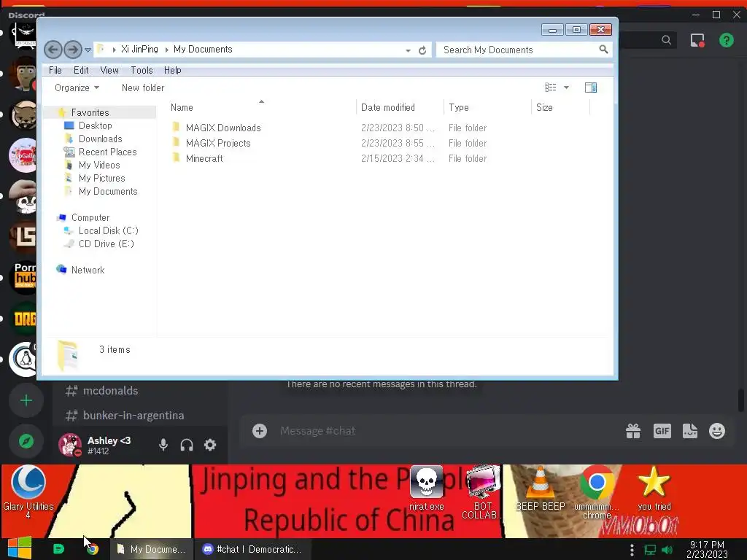This screenshot has height=560, width=747.
Task: Go forward in the Explorer window
Action: 72,50
